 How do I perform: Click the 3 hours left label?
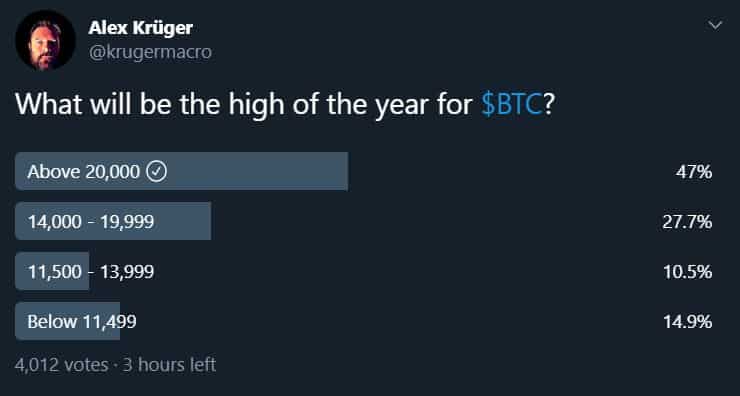[169, 365]
